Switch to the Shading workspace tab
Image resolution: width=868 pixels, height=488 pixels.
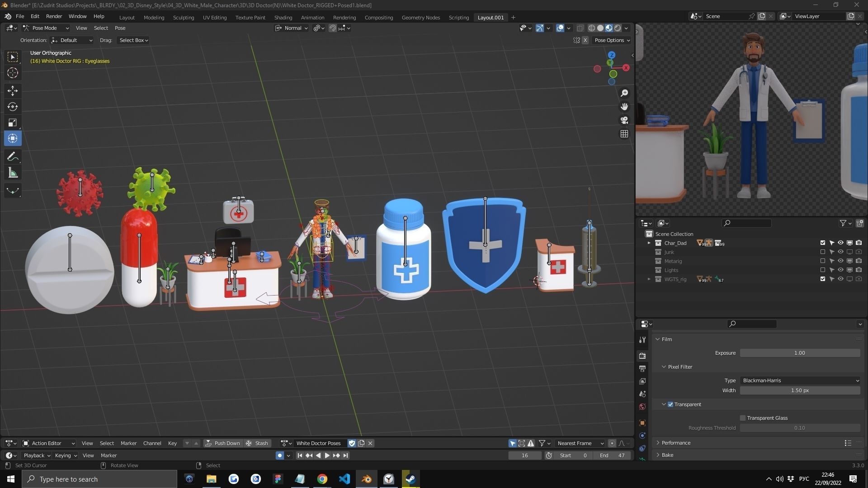point(283,17)
